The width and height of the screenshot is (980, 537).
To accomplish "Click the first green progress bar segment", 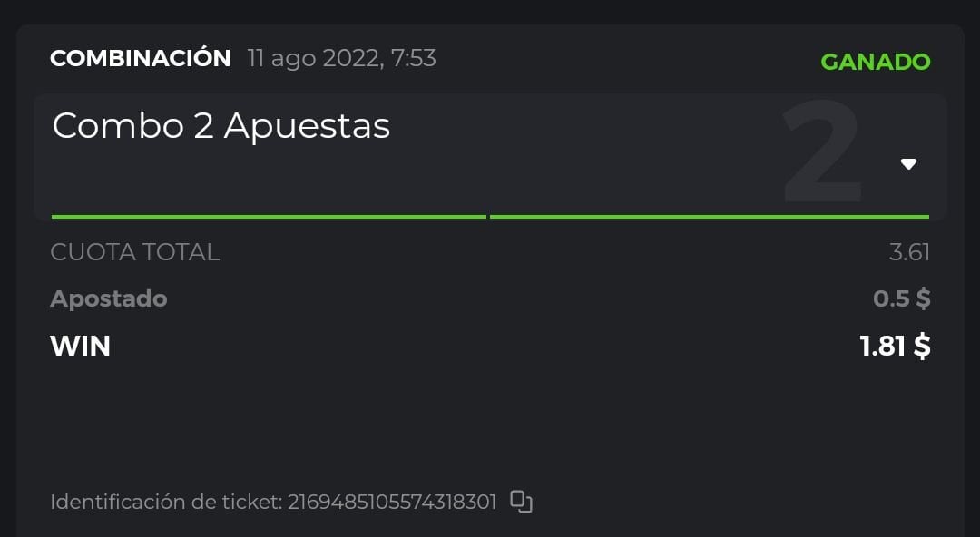I will tap(269, 217).
